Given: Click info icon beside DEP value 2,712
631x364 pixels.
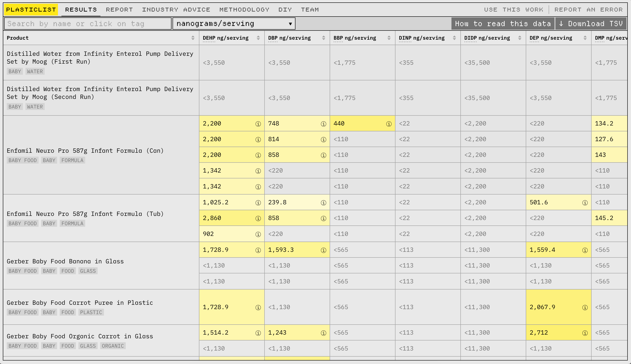Looking at the screenshot, I should (x=585, y=333).
